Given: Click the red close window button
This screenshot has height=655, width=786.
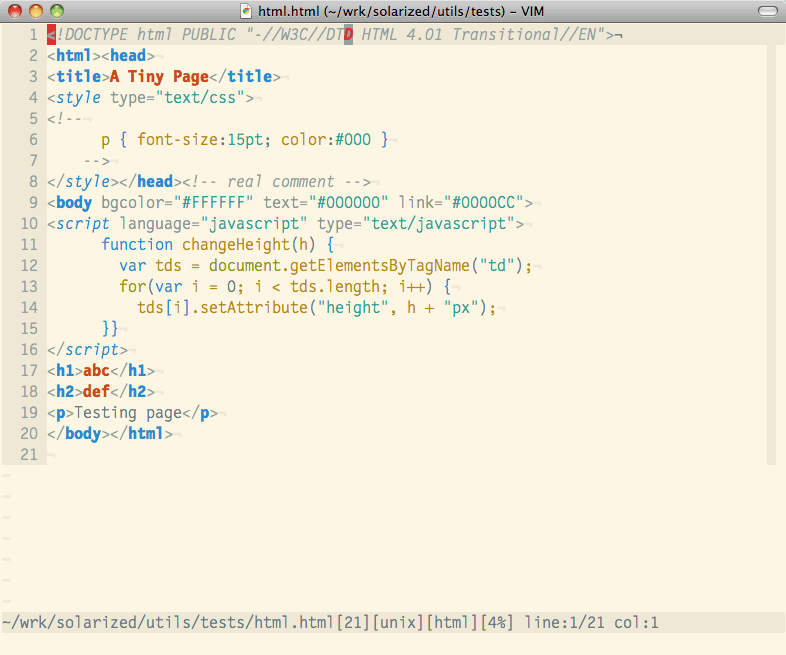Looking at the screenshot, I should (x=16, y=11).
